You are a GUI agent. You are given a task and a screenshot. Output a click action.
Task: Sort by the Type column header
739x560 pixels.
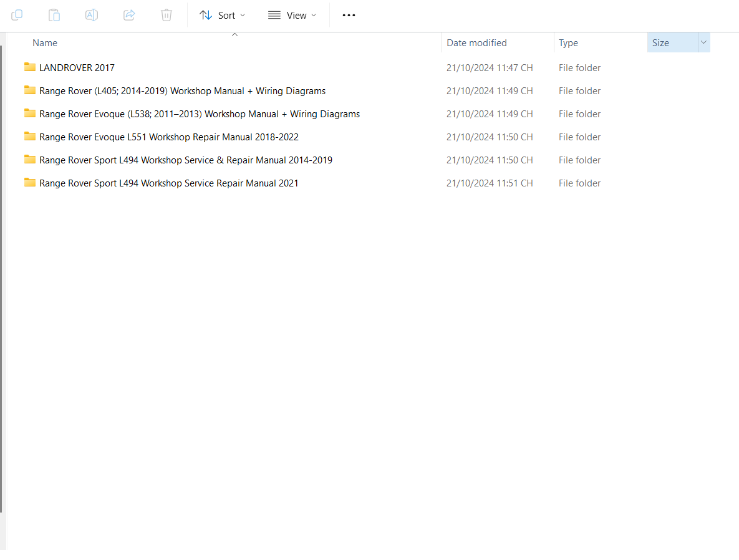coord(568,42)
